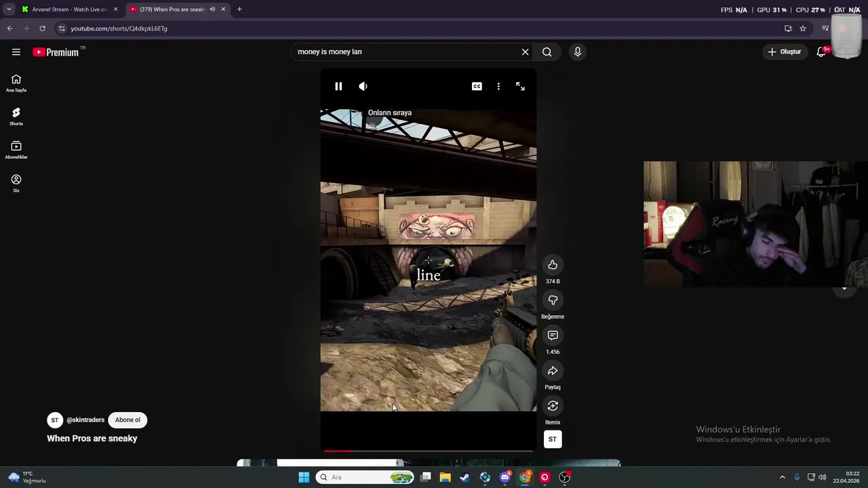Click the 'When Pros are sneaky' title text
The height and width of the screenshot is (488, 868).
point(92,439)
